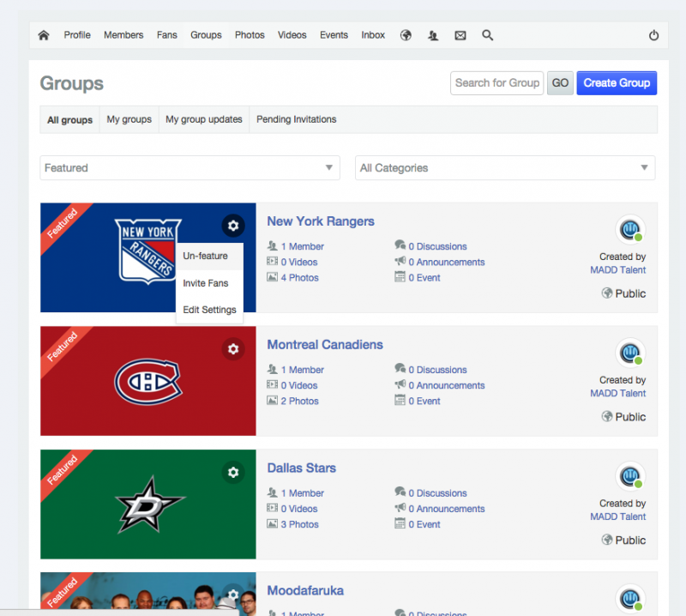Screen dimensions: 686x616
Task: Choose Un-feature from the gear menu
Action: pos(209,257)
